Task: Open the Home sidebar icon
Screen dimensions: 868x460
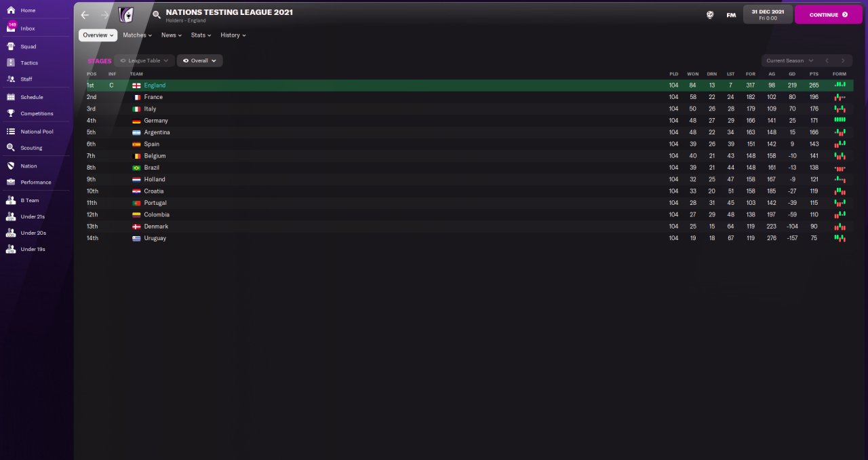Action: pos(10,10)
